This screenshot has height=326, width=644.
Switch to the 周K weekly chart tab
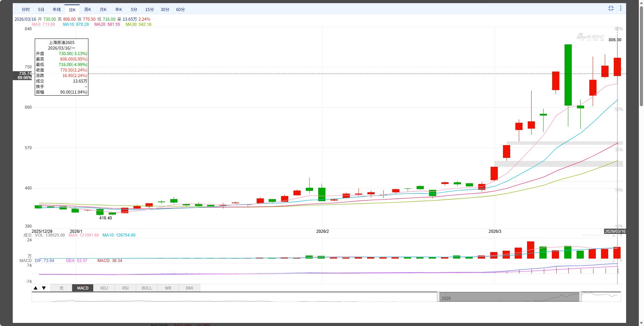point(88,10)
